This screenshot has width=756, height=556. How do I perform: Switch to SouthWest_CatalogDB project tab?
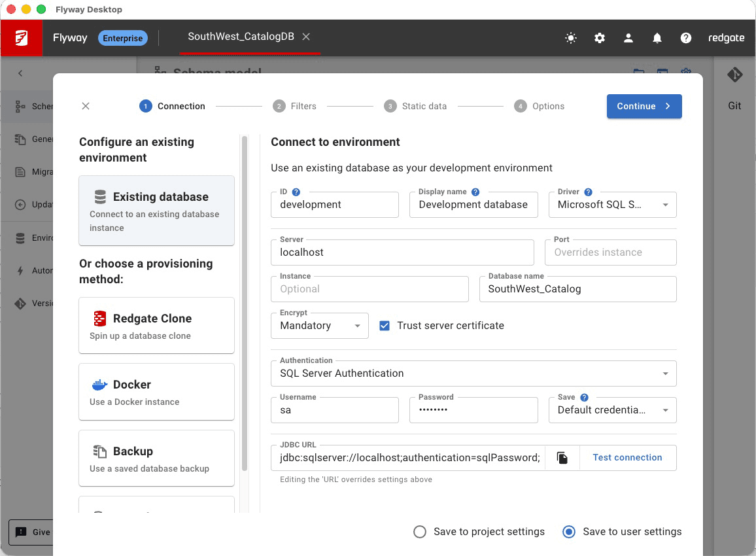click(241, 37)
